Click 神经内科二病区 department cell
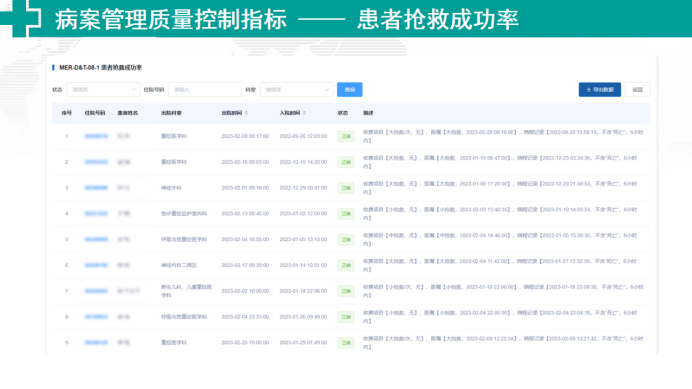692x389 pixels. [179, 265]
